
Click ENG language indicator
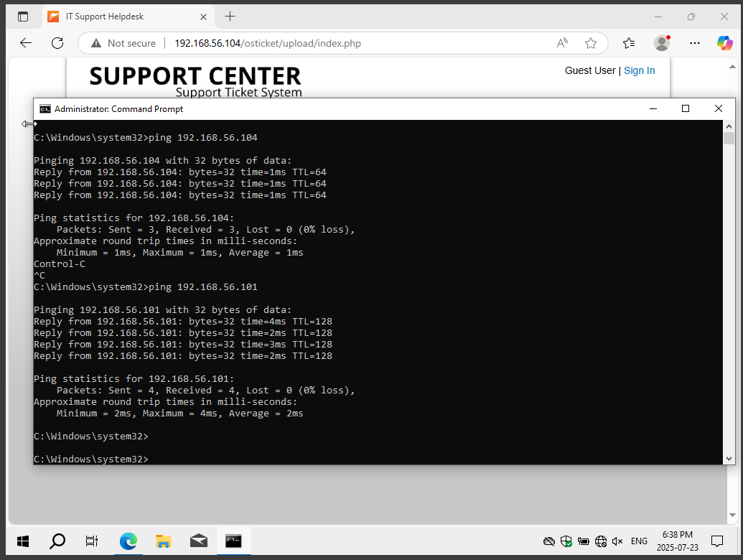coord(639,541)
